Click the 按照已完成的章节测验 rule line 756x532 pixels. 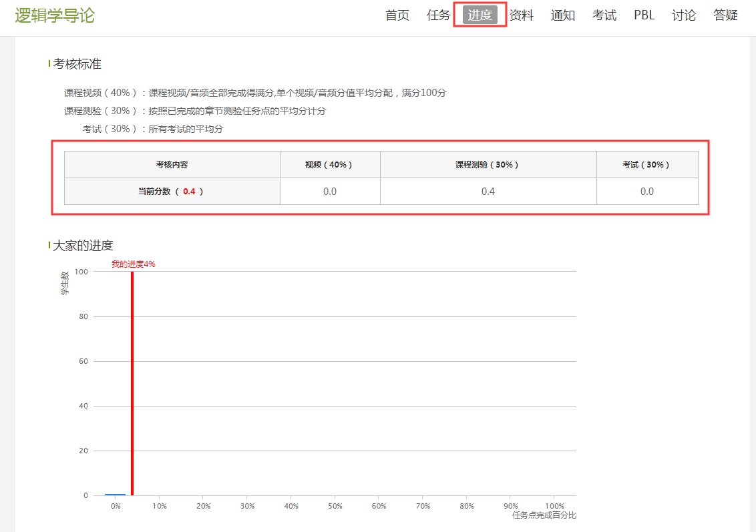[195, 111]
